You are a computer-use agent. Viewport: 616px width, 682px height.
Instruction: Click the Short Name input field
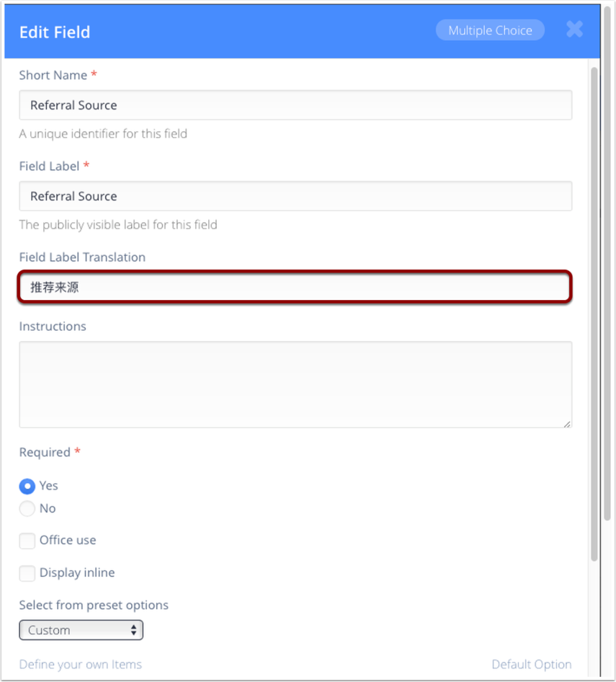pyautogui.click(x=295, y=105)
